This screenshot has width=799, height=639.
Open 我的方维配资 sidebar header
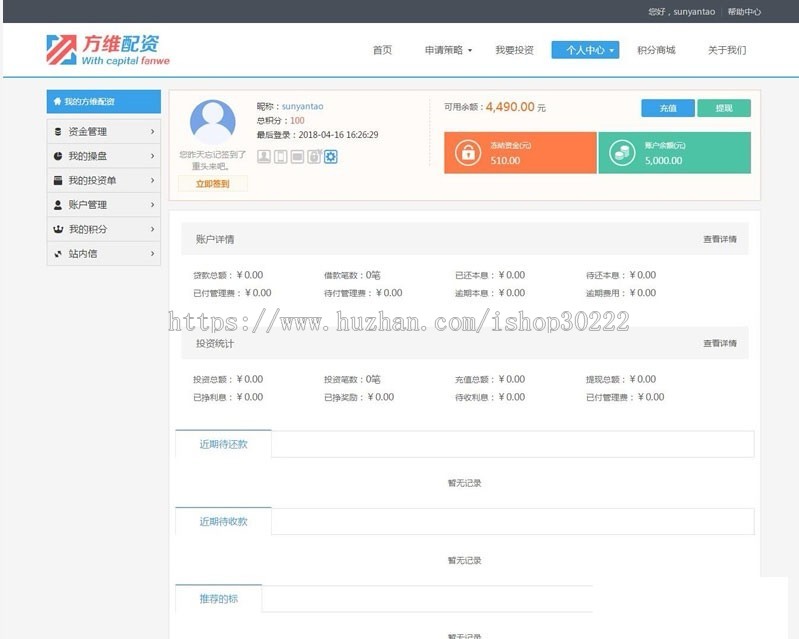(x=103, y=101)
